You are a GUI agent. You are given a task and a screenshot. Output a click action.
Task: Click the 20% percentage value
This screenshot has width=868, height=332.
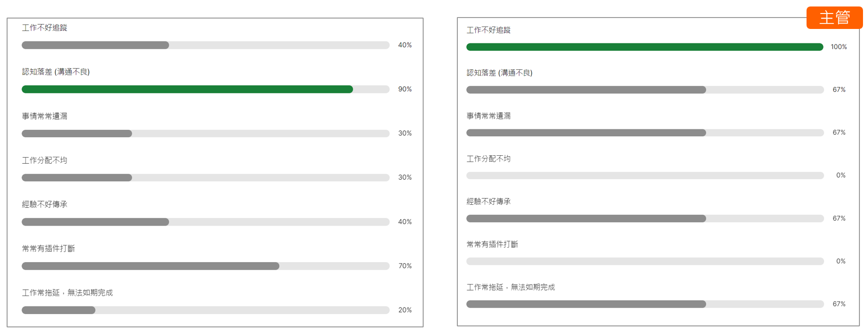405,310
